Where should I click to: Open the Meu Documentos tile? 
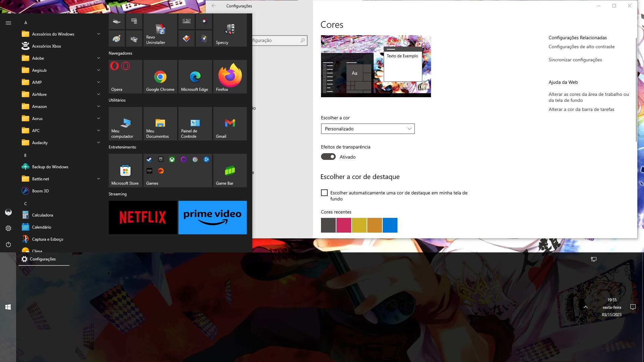[x=160, y=124]
